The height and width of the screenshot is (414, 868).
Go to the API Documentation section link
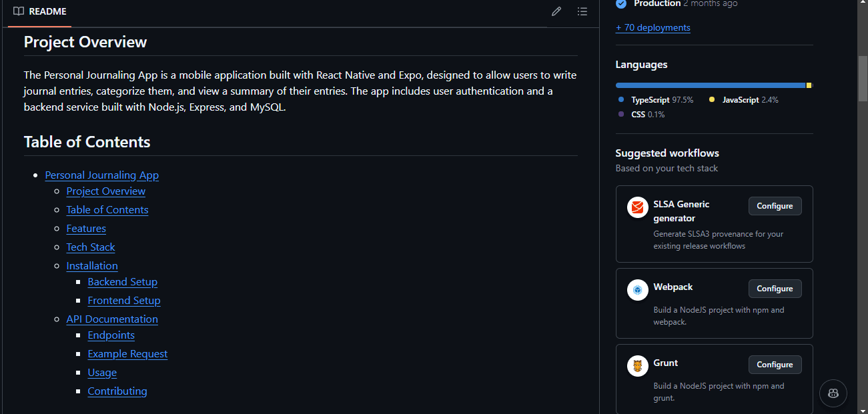112,319
